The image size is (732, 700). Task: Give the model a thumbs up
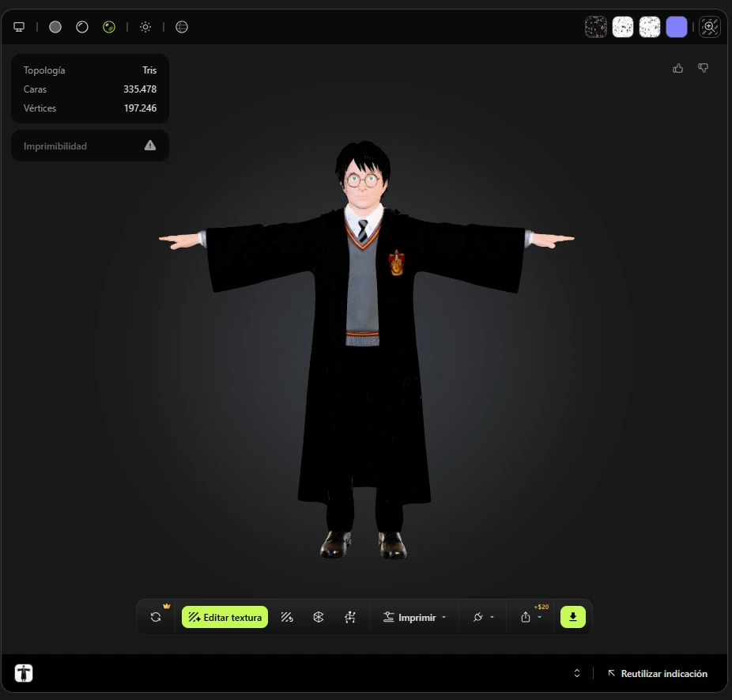tap(677, 69)
